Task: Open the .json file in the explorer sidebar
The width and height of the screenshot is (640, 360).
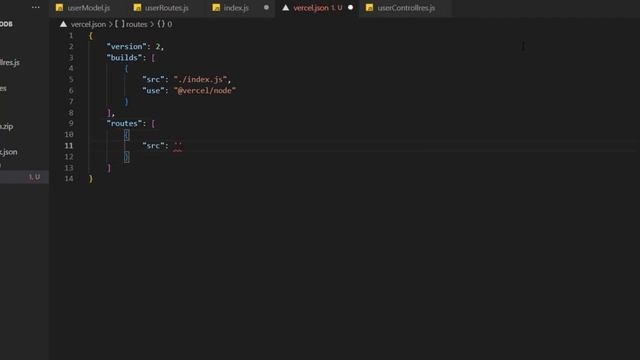Action: click(x=9, y=152)
